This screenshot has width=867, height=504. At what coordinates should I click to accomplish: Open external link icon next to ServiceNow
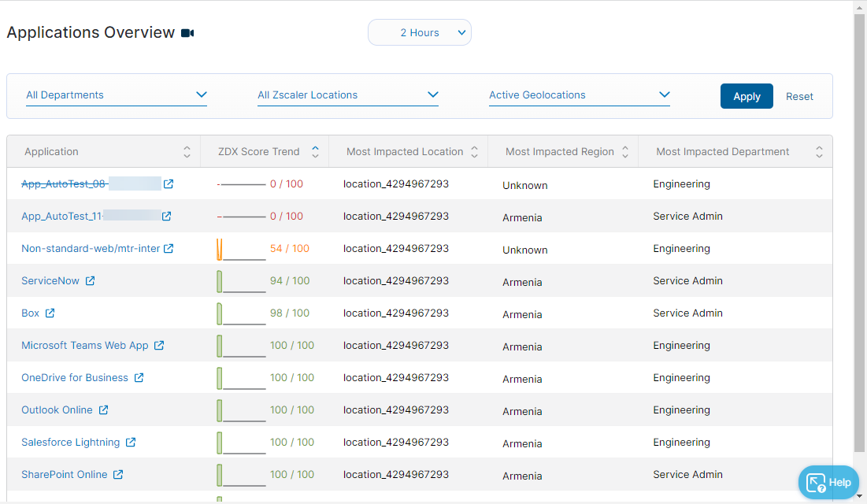[90, 281]
